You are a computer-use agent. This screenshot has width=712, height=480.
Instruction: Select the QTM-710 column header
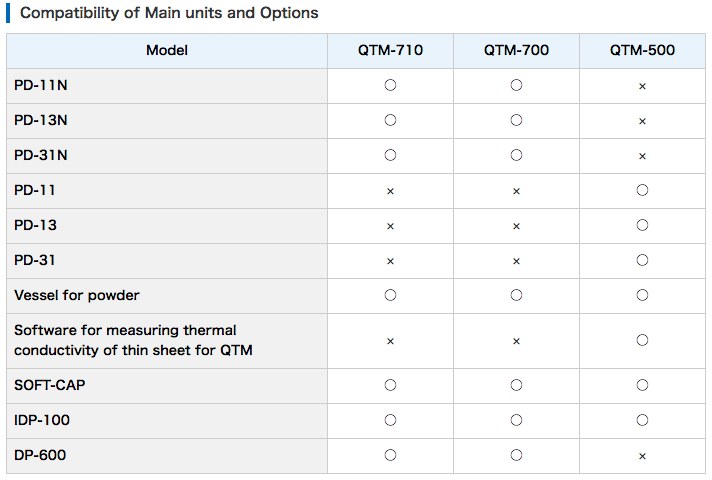tap(390, 50)
